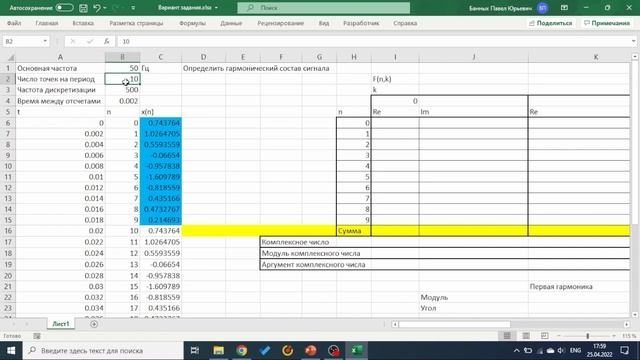Open the Лист1 sheet tab

click(61, 324)
